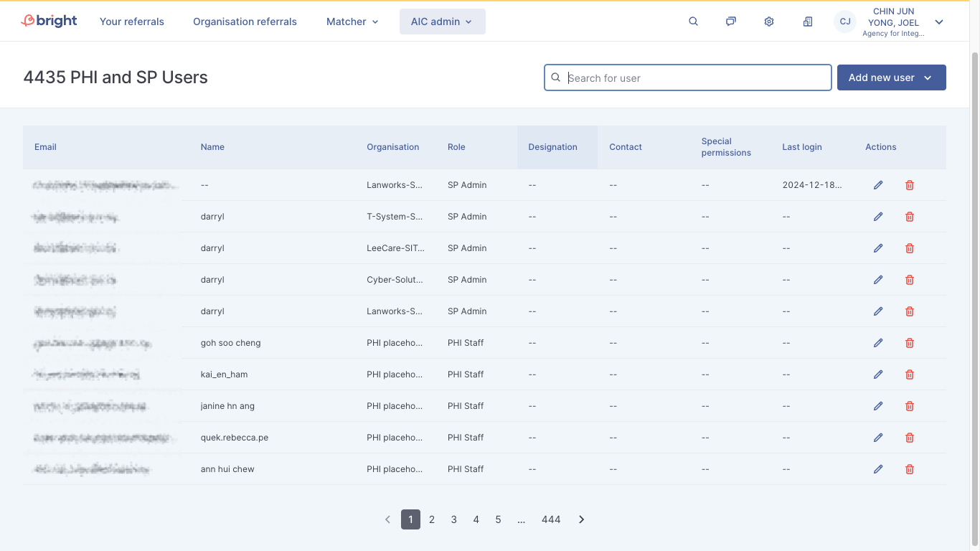Jump to page 5
The height and width of the screenshot is (551, 980).
pos(498,519)
